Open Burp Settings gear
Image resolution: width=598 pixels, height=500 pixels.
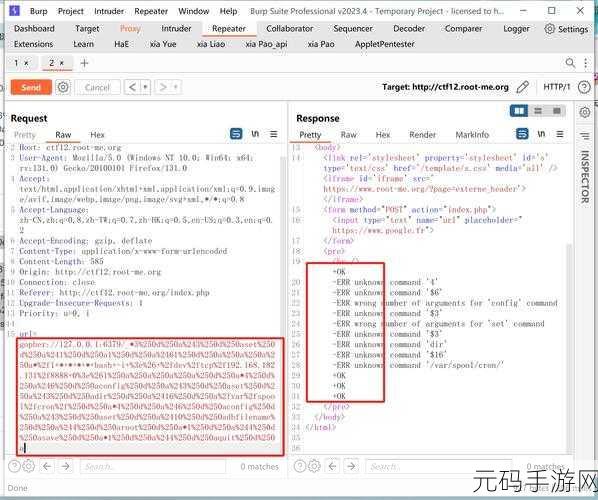click(x=566, y=29)
